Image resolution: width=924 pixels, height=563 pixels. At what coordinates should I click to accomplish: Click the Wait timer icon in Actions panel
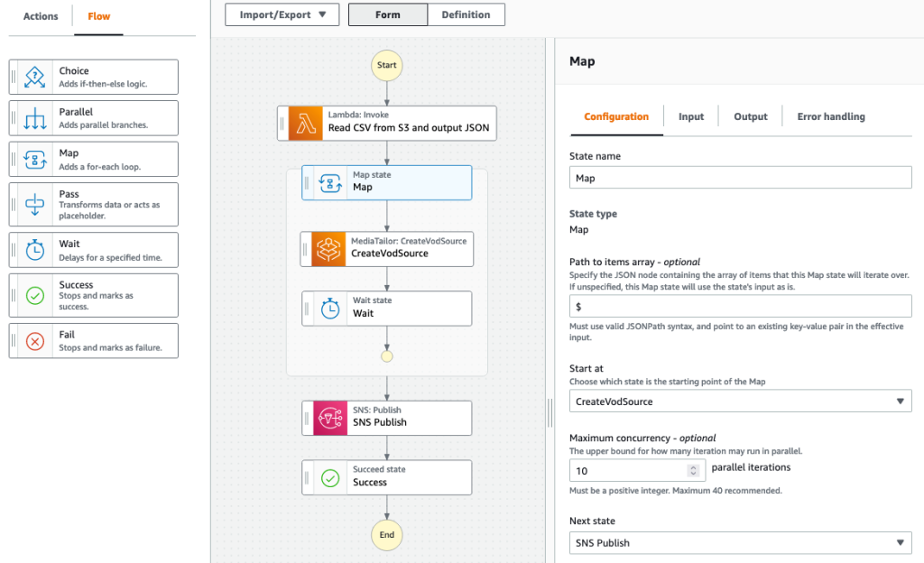(34, 250)
